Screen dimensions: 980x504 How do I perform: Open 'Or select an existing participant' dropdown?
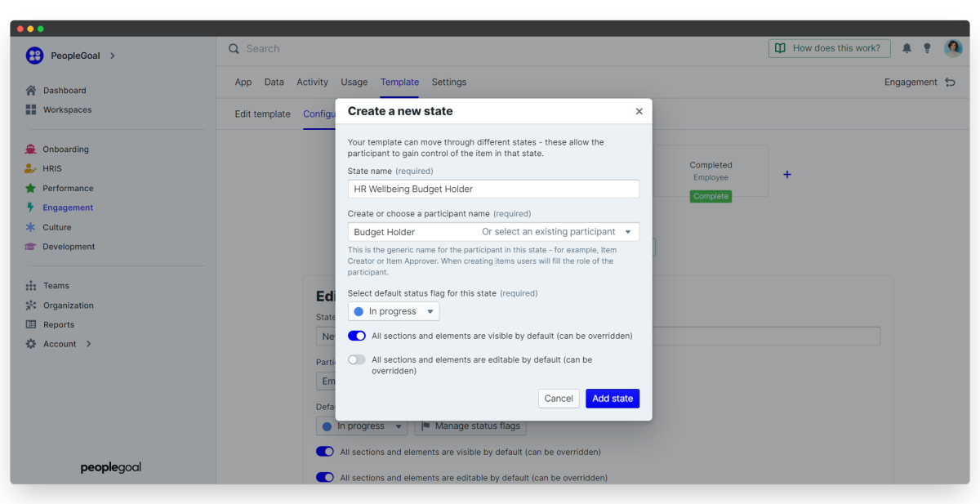tap(556, 232)
